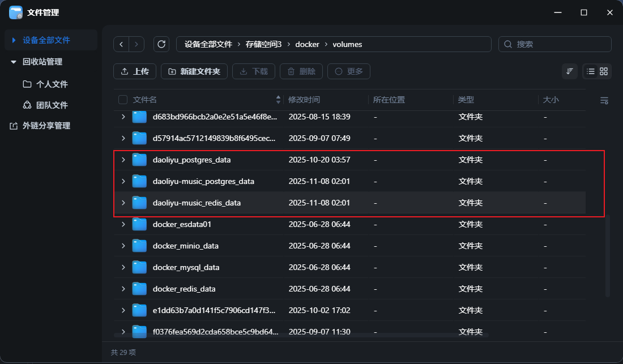Click folder icon of daoliyu-music_redis_data
The width and height of the screenshot is (623, 364).
[139, 203]
